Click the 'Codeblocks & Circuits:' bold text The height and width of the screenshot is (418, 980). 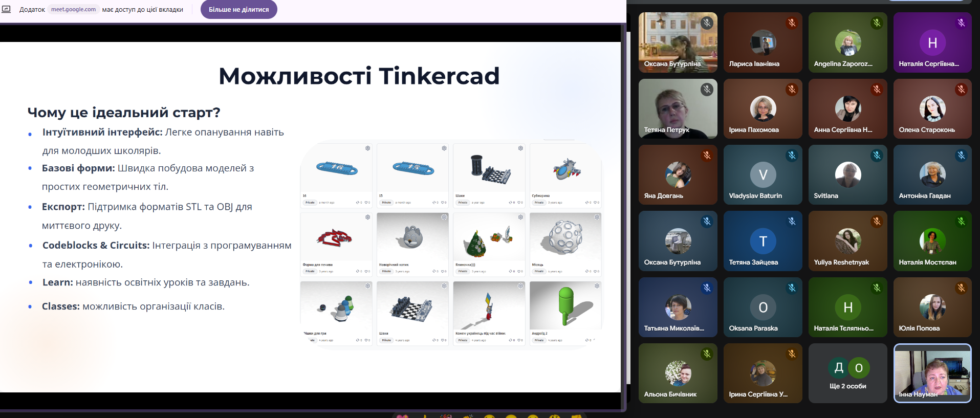(x=96, y=246)
